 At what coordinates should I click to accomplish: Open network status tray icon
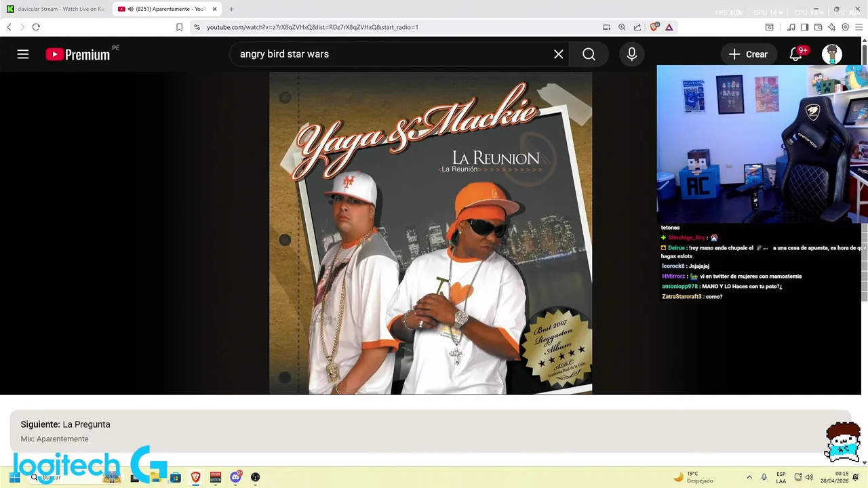pyautogui.click(x=798, y=477)
